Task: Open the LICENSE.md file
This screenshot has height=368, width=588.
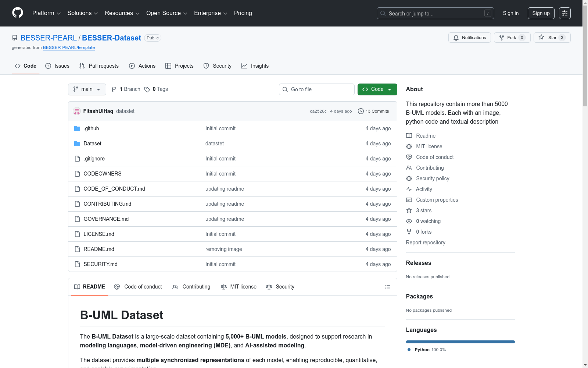Action: coord(99,234)
